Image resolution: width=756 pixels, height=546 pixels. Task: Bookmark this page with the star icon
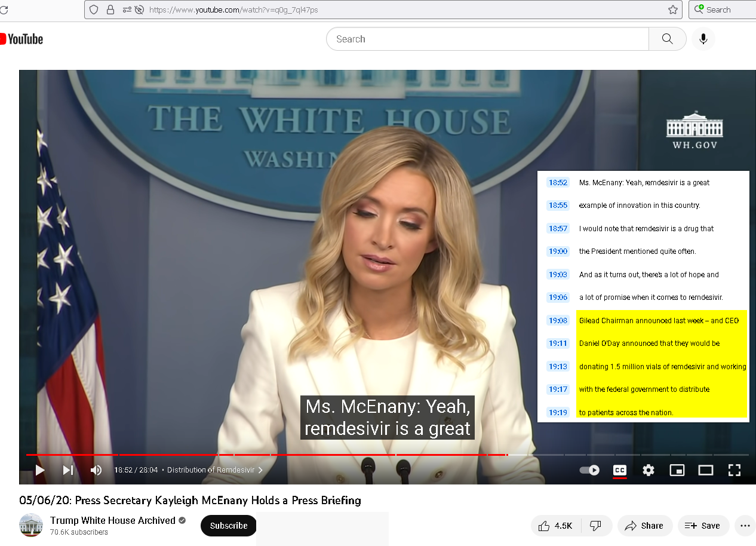(672, 10)
